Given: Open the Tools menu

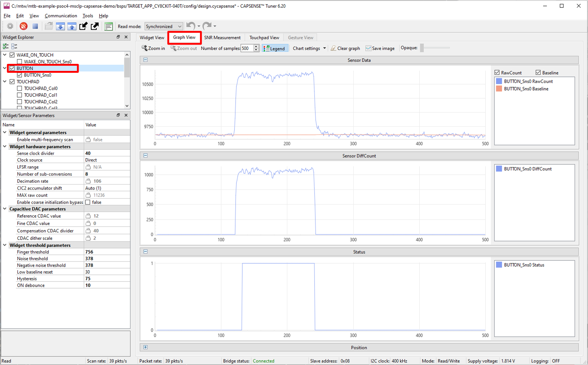Looking at the screenshot, I should click(x=88, y=16).
